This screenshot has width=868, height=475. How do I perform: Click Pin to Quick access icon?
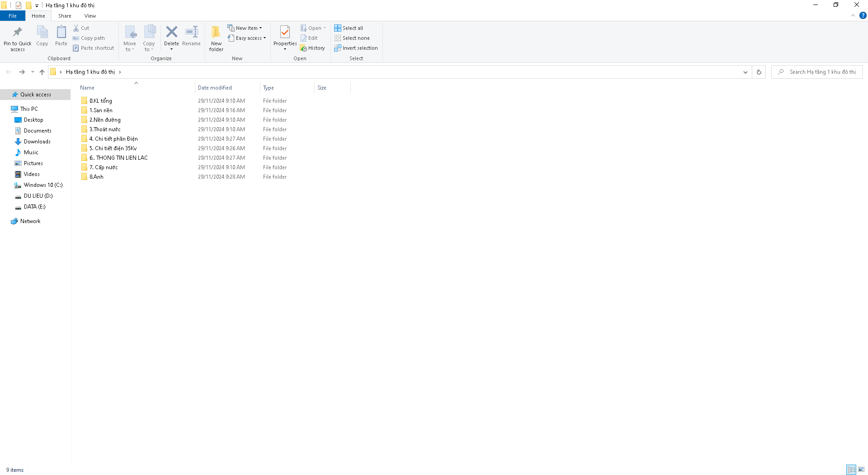pos(17,32)
